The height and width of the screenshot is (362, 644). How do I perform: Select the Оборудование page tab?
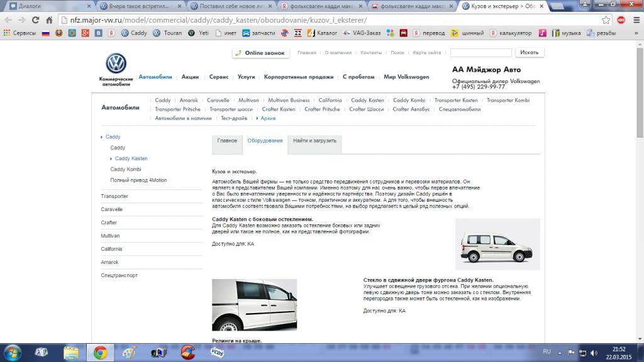(265, 141)
